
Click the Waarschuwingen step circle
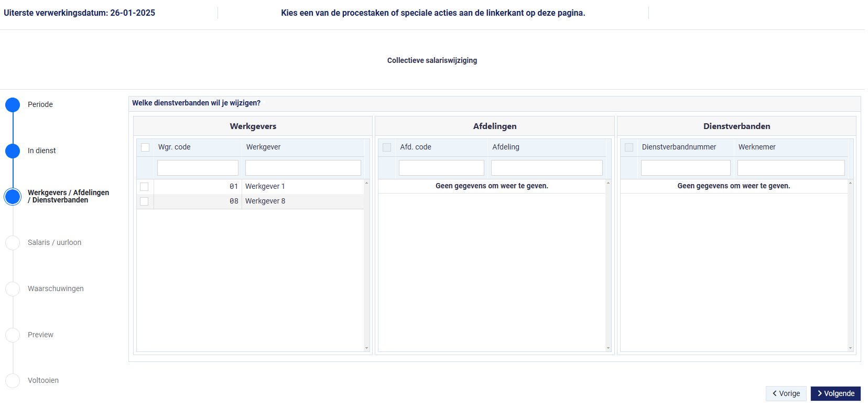(13, 289)
